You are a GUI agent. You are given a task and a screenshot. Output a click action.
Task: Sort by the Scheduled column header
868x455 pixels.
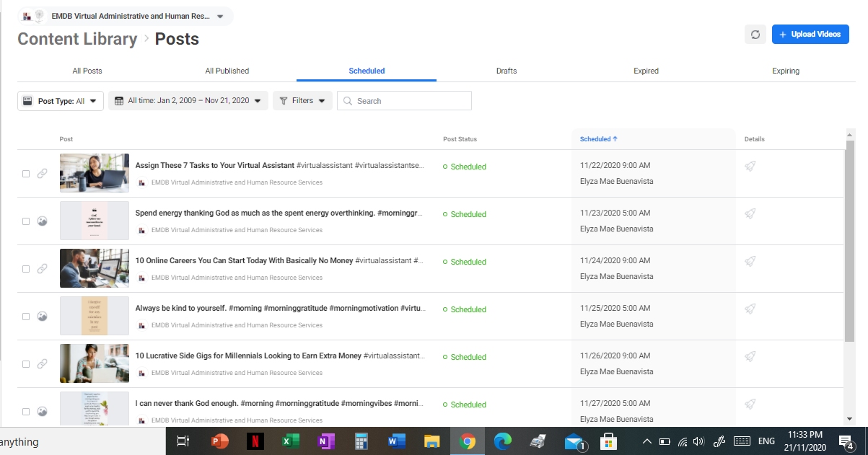[x=598, y=139]
